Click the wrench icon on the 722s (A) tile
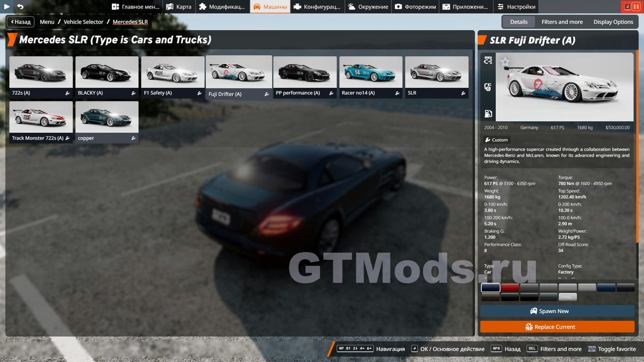644x362 pixels. pyautogui.click(x=67, y=93)
